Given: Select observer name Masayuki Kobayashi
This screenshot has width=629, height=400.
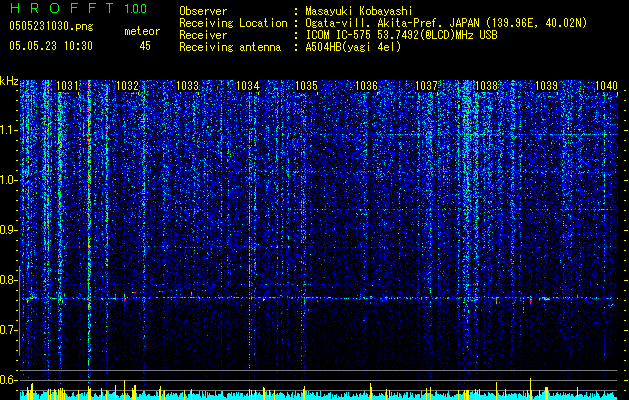Looking at the screenshot, I should 359,11.
